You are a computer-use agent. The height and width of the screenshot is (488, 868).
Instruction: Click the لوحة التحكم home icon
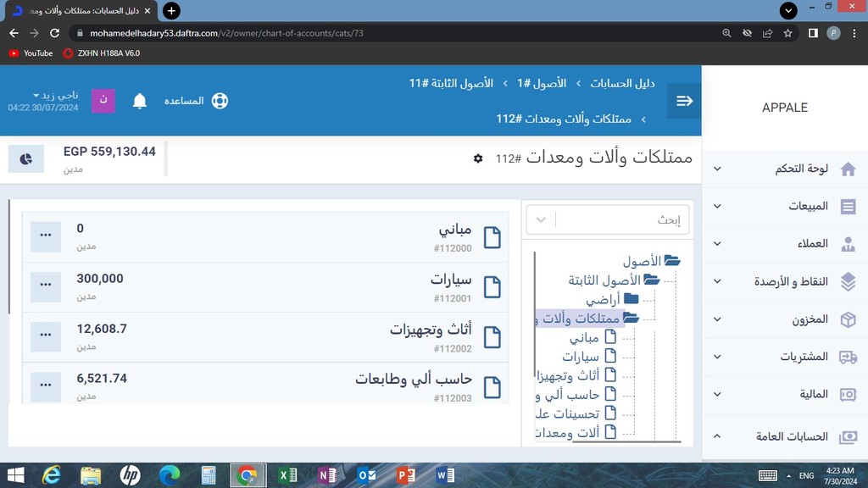(x=848, y=169)
